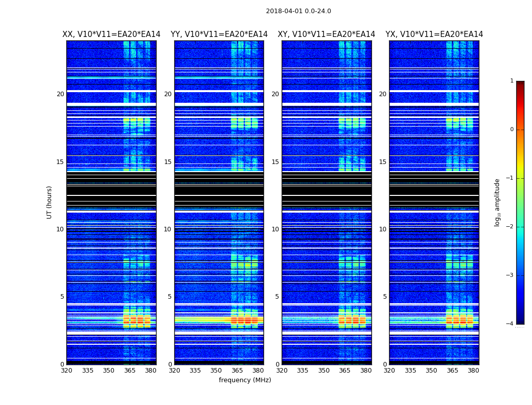Click the YX panel title text
Image resolution: width=532 pixels, height=405 pixels.
(x=434, y=34)
